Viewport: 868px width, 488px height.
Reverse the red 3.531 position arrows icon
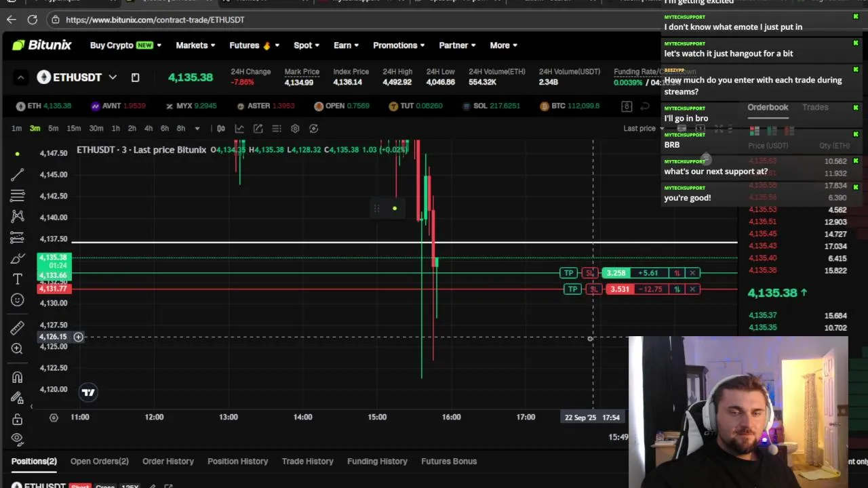[677, 289]
